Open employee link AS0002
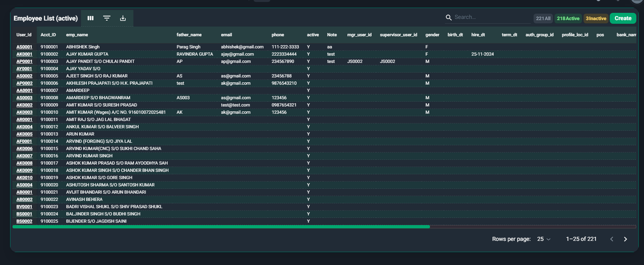644x265 pixels. 24,76
